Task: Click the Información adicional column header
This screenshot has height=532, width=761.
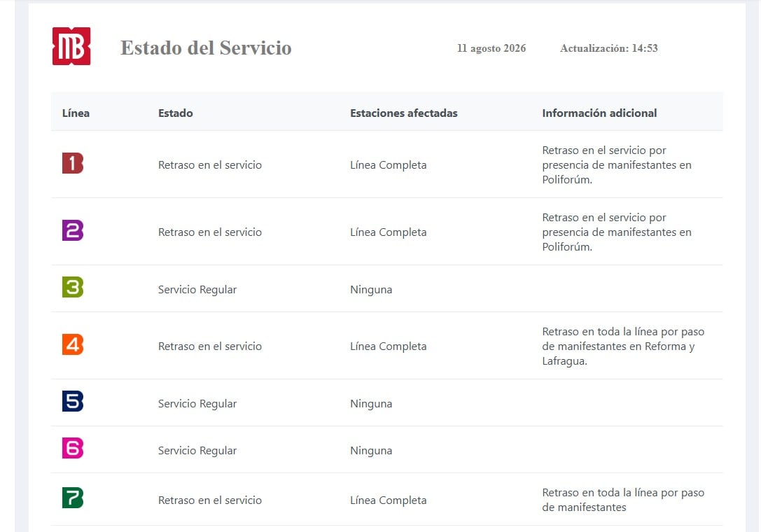Action: tap(599, 113)
